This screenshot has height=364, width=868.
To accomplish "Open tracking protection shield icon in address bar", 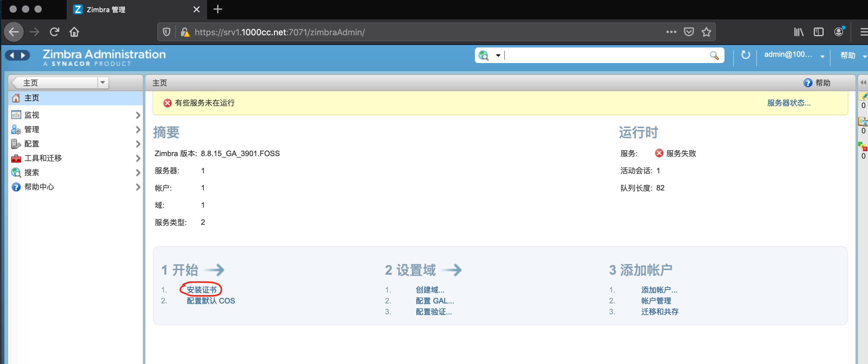I will 167,32.
